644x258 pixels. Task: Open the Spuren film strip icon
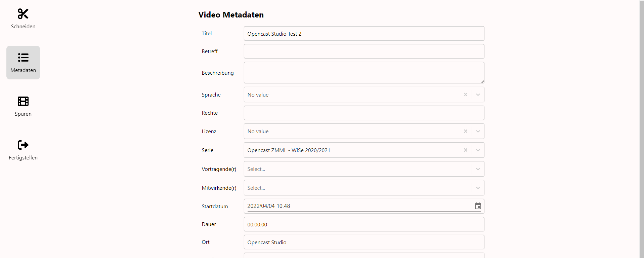(x=23, y=101)
